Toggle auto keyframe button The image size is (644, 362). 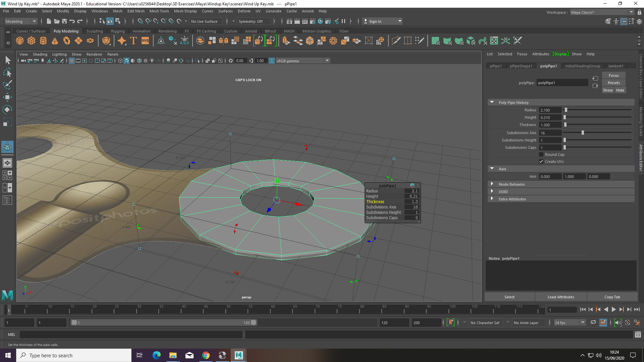pyautogui.click(x=451, y=322)
